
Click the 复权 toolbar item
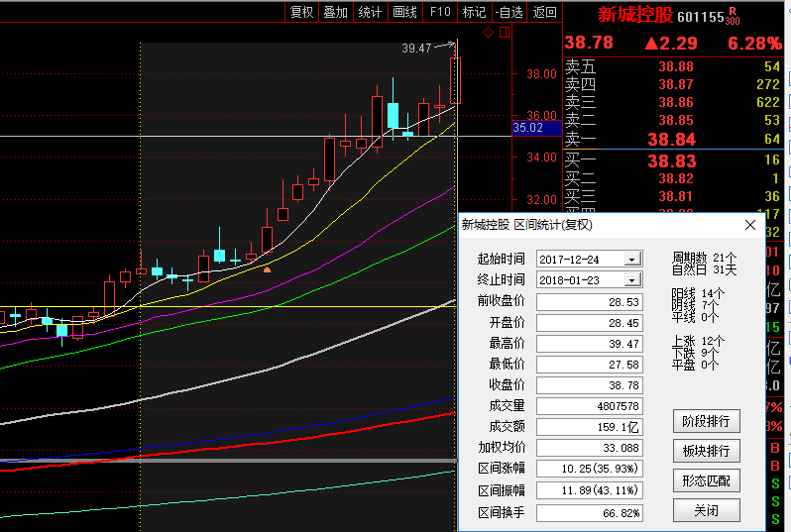(x=302, y=12)
